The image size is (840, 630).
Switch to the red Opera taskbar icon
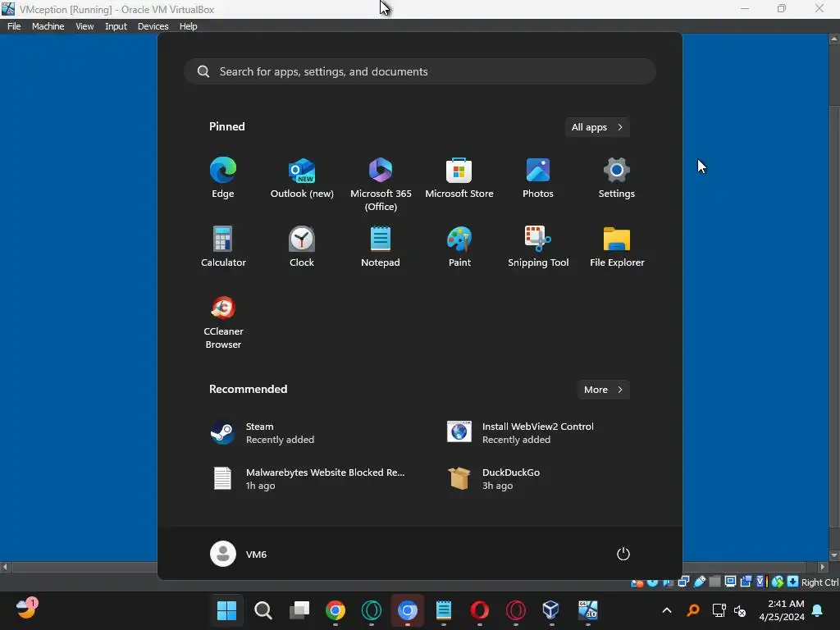(479, 610)
